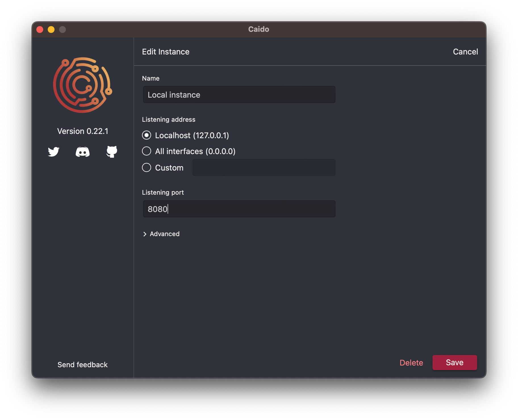
Task: Click the Listening port field showing 8080
Action: [x=239, y=209]
